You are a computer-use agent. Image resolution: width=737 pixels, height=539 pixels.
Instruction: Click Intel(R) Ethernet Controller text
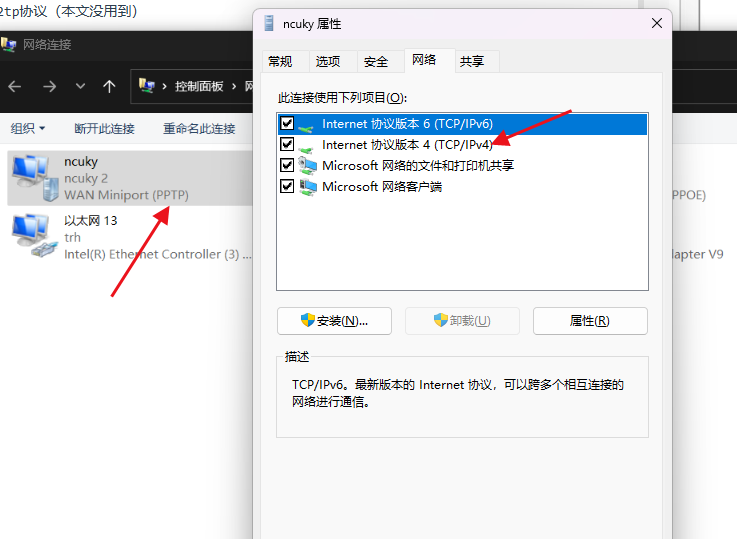coord(158,254)
